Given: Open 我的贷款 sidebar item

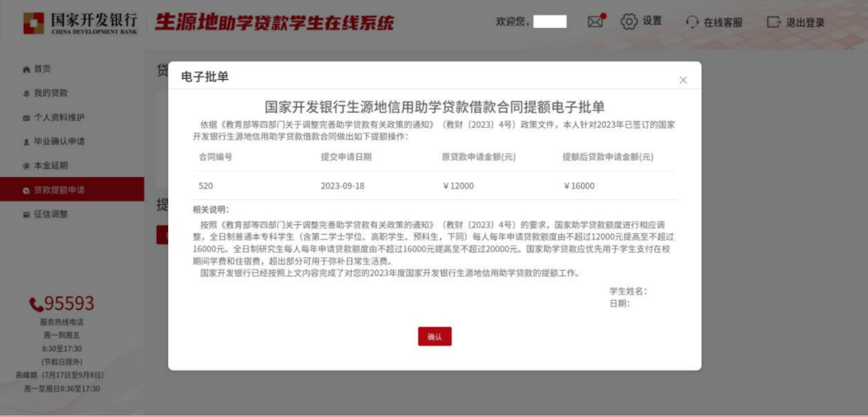Looking at the screenshot, I should [51, 93].
